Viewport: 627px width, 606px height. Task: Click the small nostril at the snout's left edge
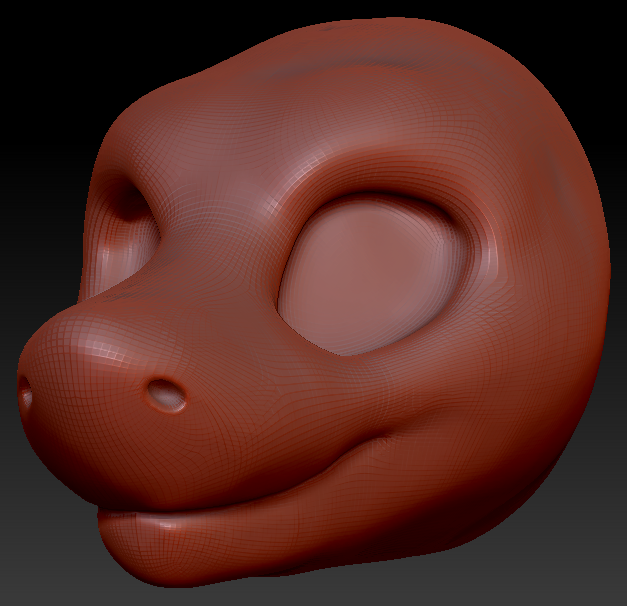click(x=25, y=397)
